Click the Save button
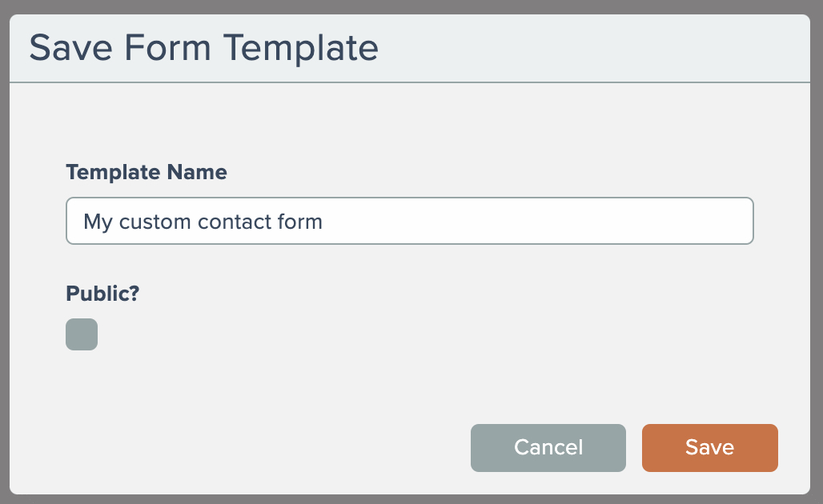Screen dimensions: 823x504 (x=709, y=447)
